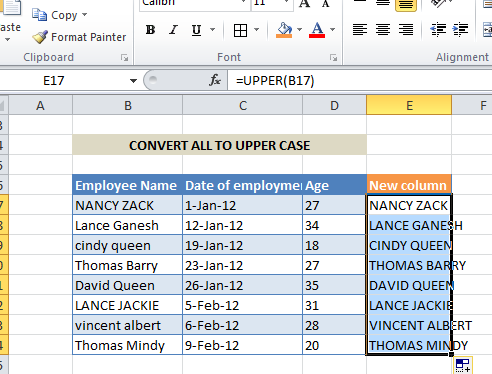Select the date cell 19-Jan-12
Screen dimensions: 492x374
243,245
